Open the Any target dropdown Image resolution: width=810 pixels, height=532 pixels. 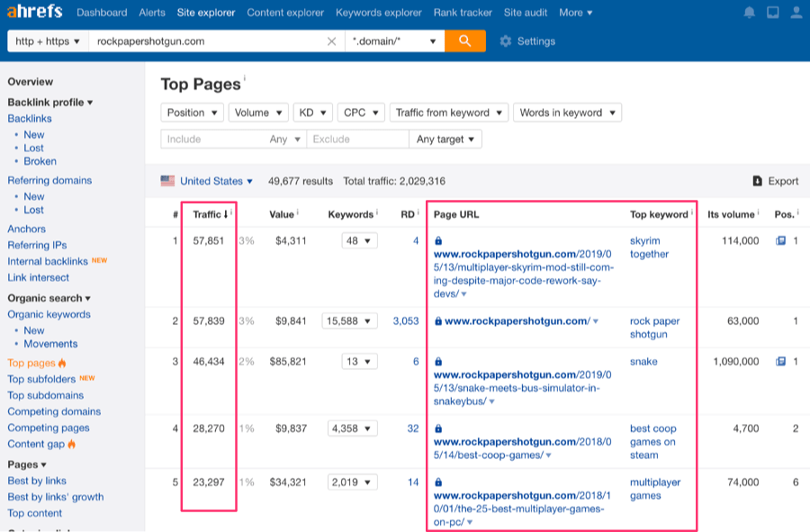click(445, 139)
